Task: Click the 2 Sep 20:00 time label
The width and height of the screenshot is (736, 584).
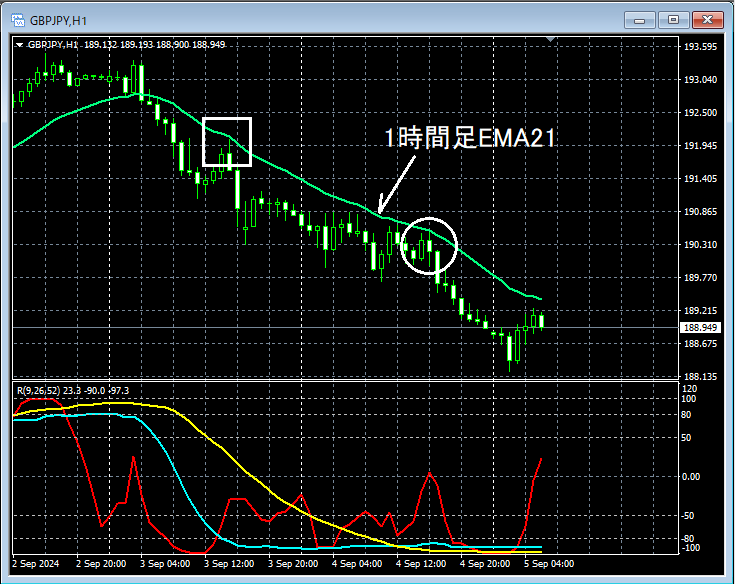Action: [x=101, y=563]
